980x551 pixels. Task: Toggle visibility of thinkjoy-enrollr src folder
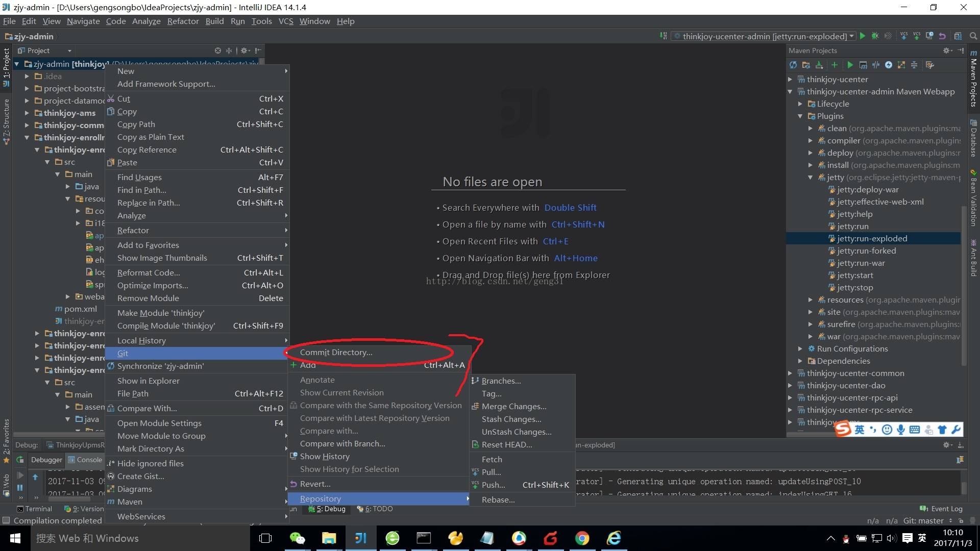click(x=49, y=161)
